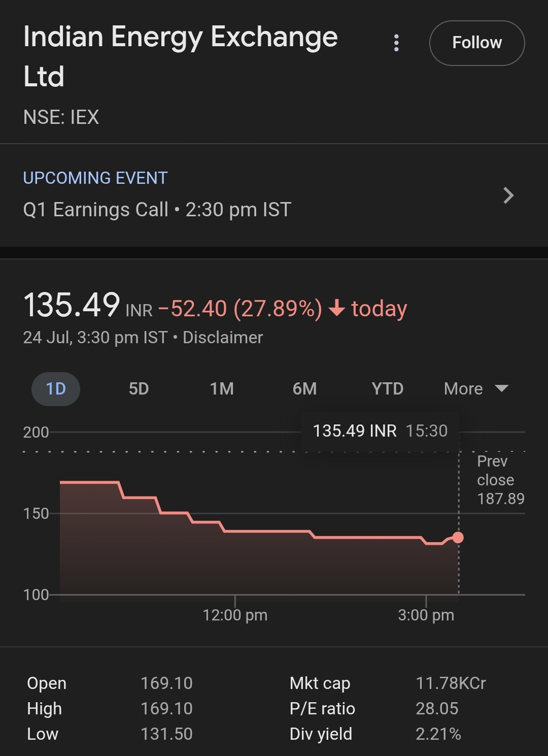This screenshot has width=548, height=756.
Task: Click the Indian Energy Exchange Ltd title
Action: [x=181, y=56]
